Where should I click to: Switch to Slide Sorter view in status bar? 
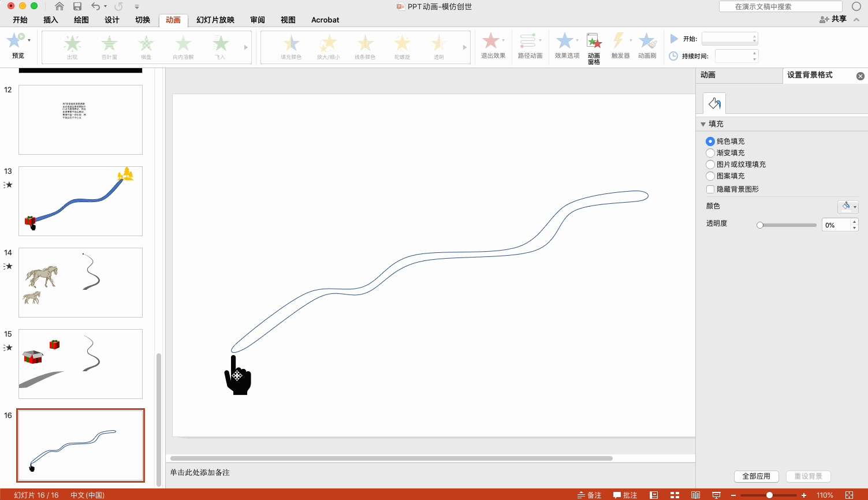pyautogui.click(x=675, y=495)
